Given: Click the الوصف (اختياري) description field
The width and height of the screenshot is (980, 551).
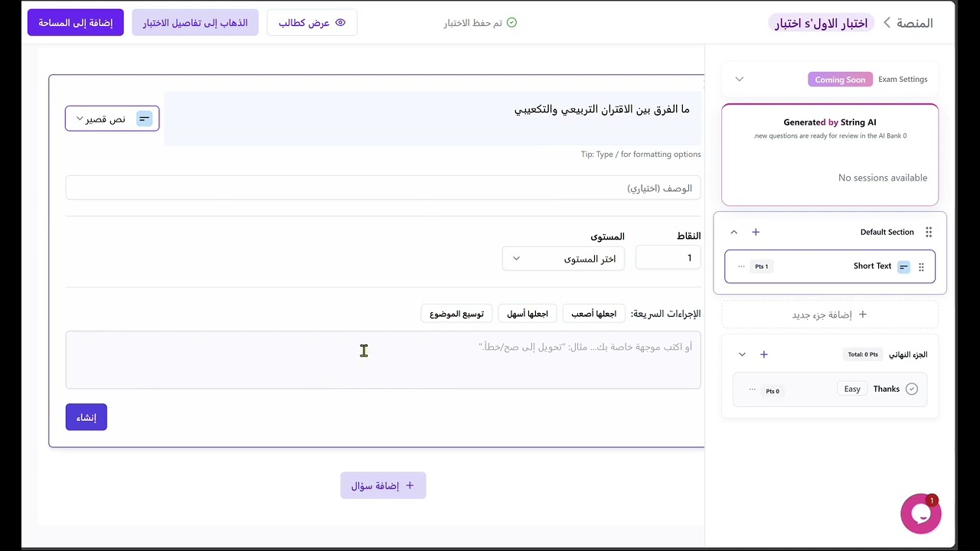Looking at the screenshot, I should tap(383, 188).
